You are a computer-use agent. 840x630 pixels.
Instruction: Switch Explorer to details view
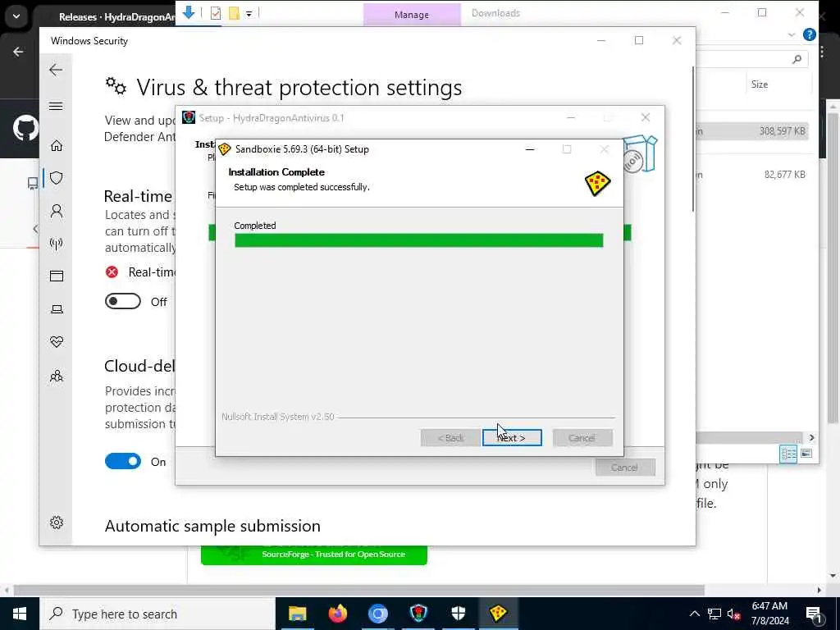(x=788, y=454)
